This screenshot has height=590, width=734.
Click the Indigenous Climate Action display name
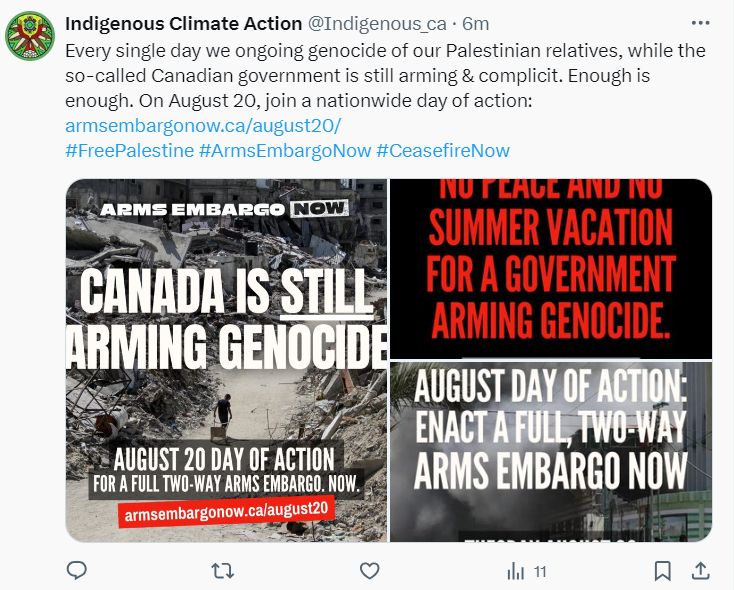pyautogui.click(x=183, y=24)
